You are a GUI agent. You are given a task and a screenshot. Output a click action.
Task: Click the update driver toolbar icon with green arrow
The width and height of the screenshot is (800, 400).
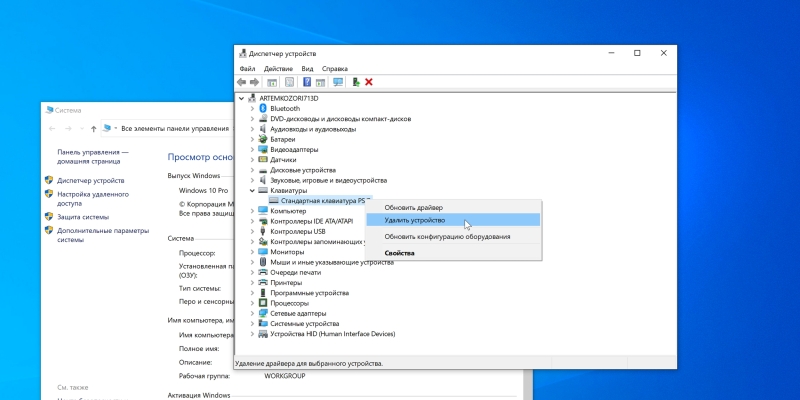click(356, 82)
